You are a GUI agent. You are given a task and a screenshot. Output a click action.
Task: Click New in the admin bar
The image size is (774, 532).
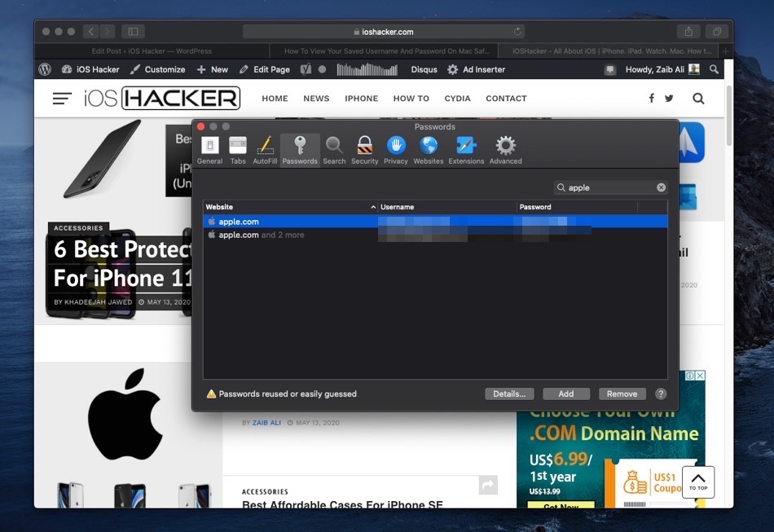pos(213,69)
